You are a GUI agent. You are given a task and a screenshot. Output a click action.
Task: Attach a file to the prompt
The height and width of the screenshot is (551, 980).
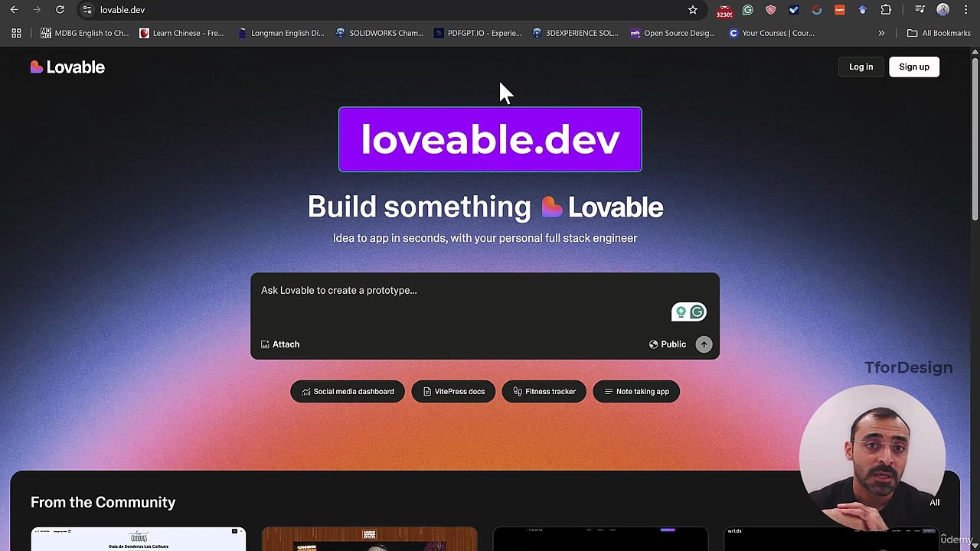(x=280, y=344)
